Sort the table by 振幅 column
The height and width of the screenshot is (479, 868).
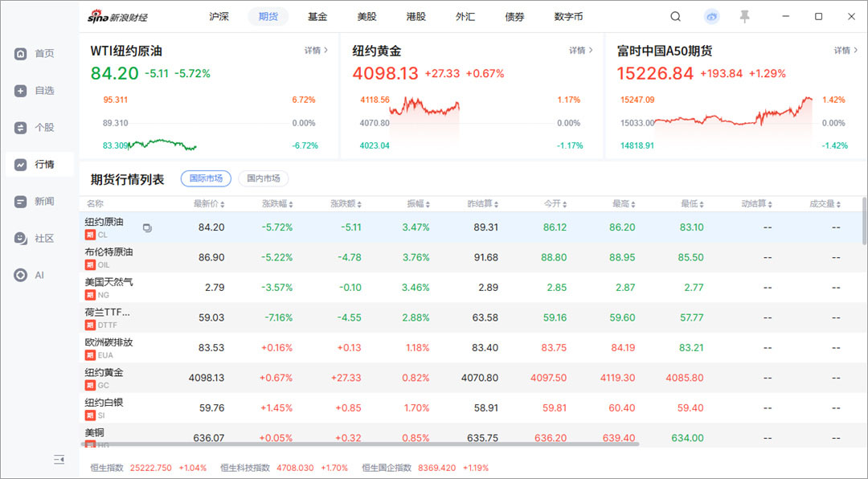(x=419, y=204)
